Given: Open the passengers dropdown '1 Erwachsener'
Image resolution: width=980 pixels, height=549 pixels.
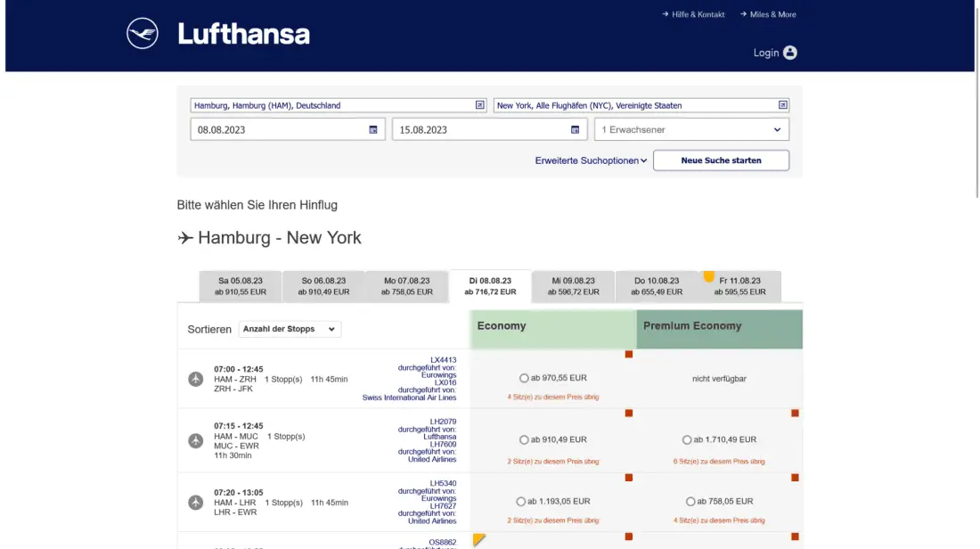Looking at the screenshot, I should pyautogui.click(x=691, y=130).
